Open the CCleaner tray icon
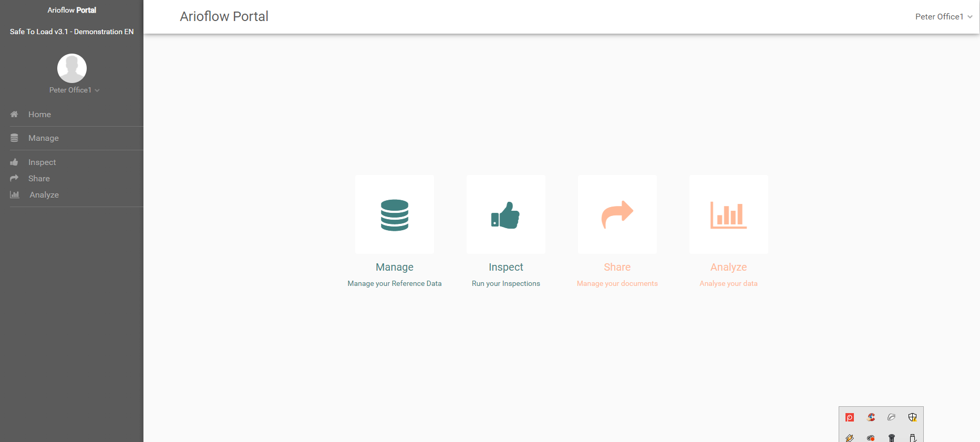Viewport: 980px width, 442px height. point(871,417)
